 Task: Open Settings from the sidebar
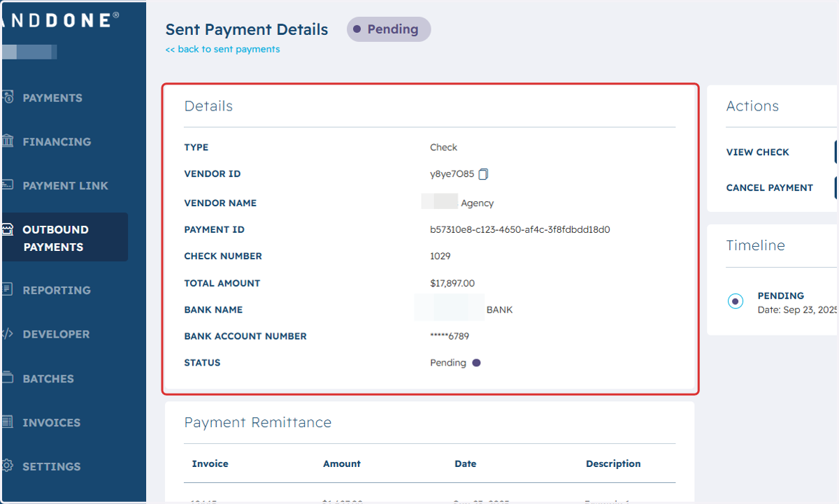[51, 466]
